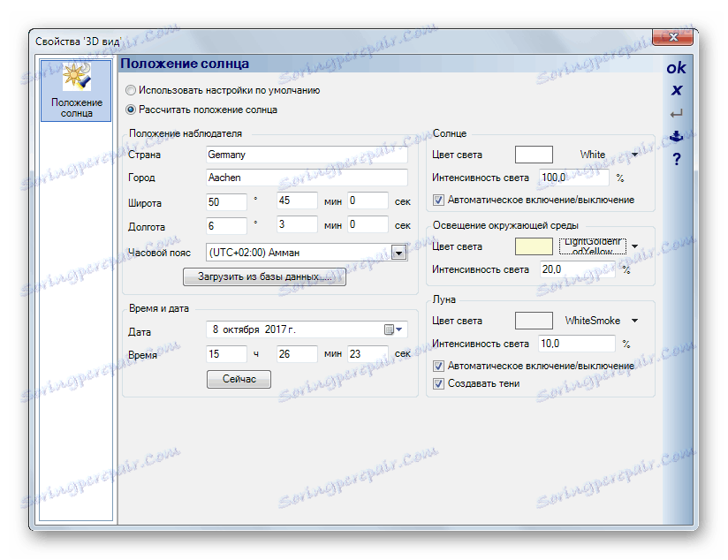Close the Свойства '3D вид' window

pyautogui.click(x=672, y=37)
